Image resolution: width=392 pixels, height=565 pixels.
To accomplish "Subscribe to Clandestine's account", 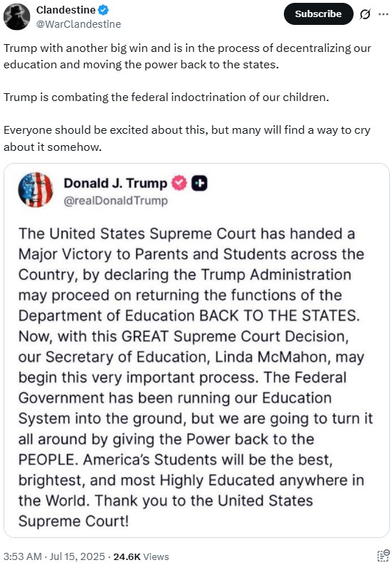I will pos(319,14).
